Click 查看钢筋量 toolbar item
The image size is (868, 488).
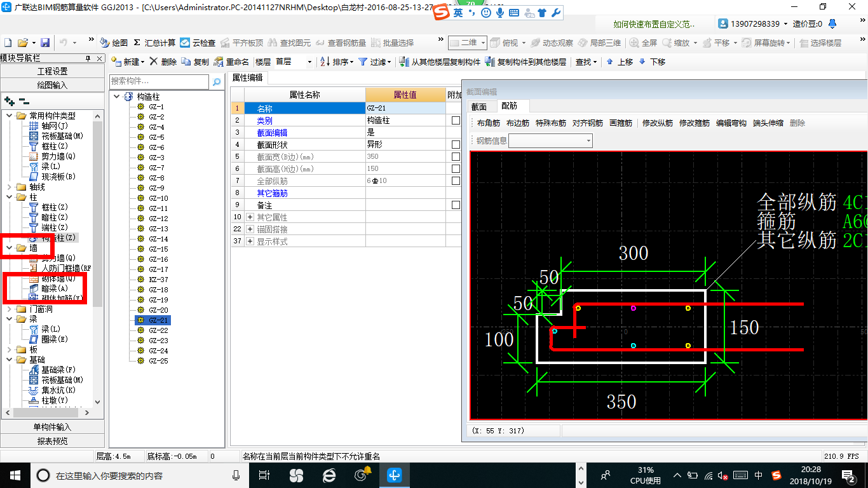click(x=341, y=43)
